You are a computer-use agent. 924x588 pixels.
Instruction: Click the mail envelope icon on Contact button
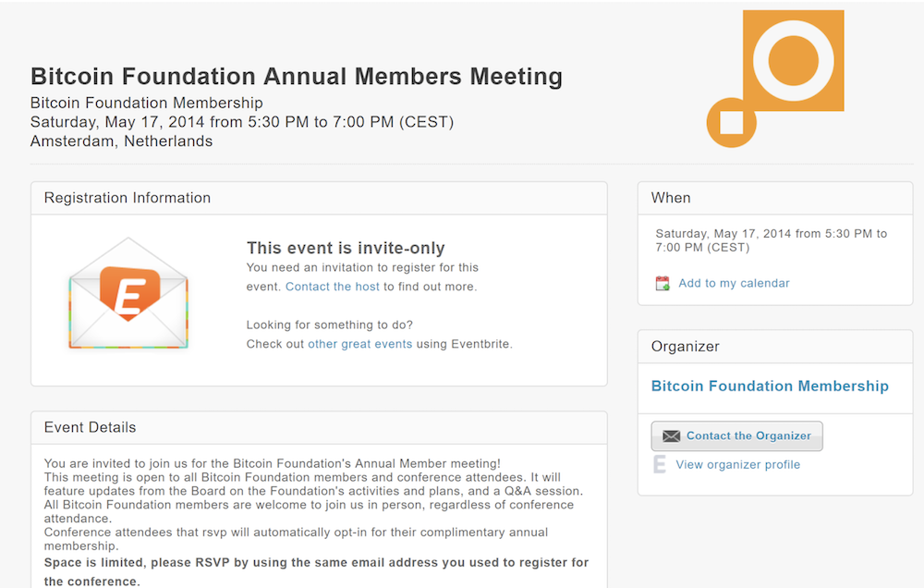pyautogui.click(x=671, y=435)
